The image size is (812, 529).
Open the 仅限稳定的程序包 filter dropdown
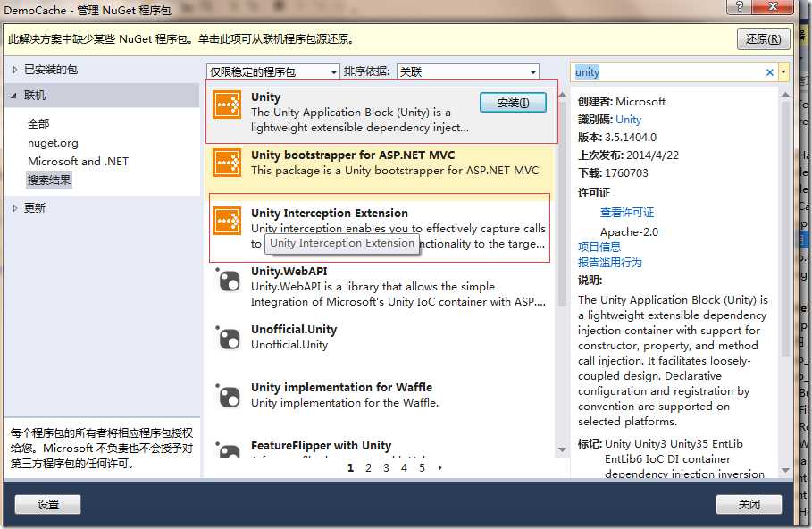273,71
